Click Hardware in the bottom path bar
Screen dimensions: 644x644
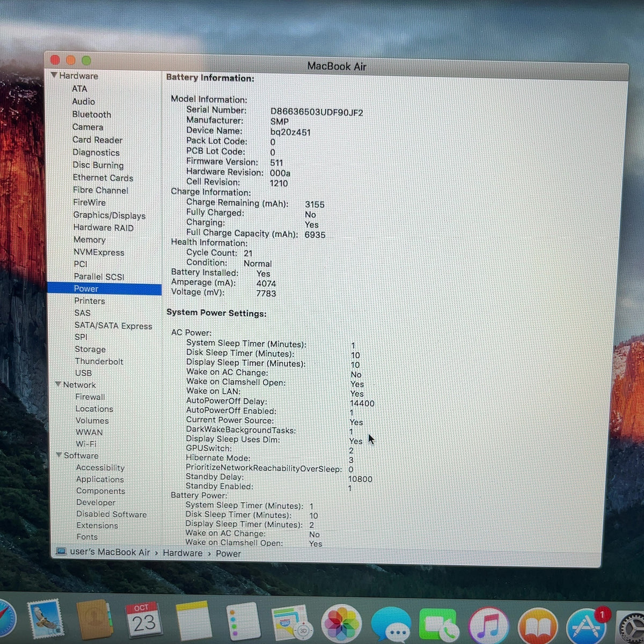pos(182,553)
